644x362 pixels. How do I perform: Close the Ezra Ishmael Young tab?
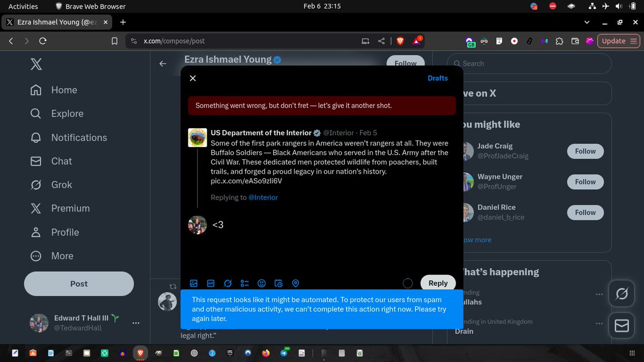105,22
